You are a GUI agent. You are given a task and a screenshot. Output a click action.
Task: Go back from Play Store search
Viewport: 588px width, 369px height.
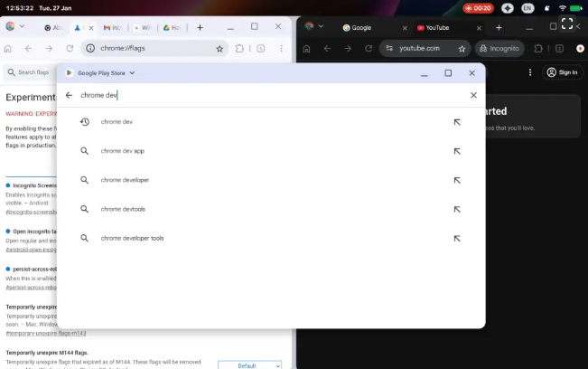[69, 95]
